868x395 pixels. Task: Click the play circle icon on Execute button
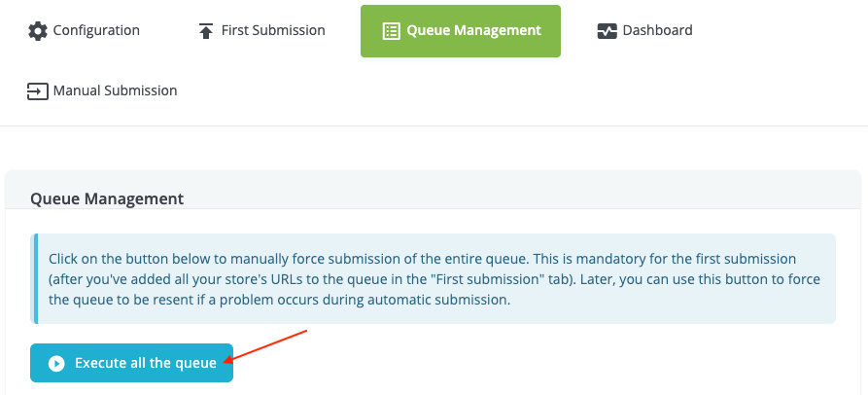click(56, 364)
